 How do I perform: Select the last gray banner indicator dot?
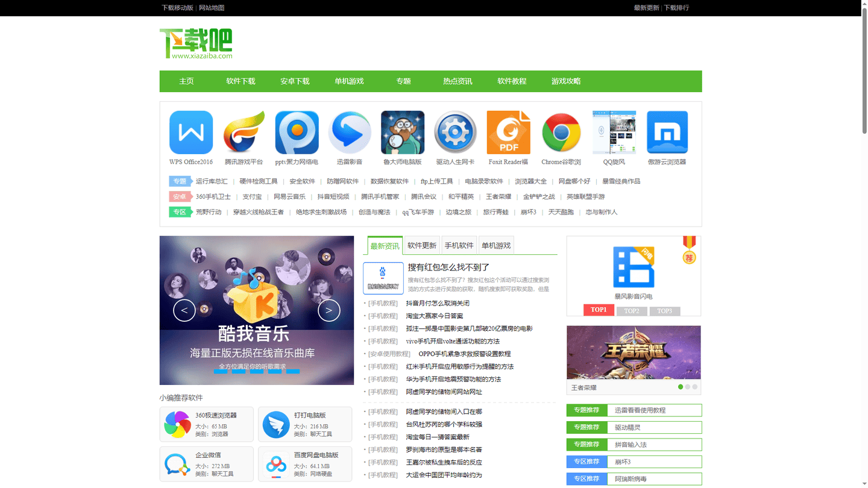pyautogui.click(x=695, y=387)
